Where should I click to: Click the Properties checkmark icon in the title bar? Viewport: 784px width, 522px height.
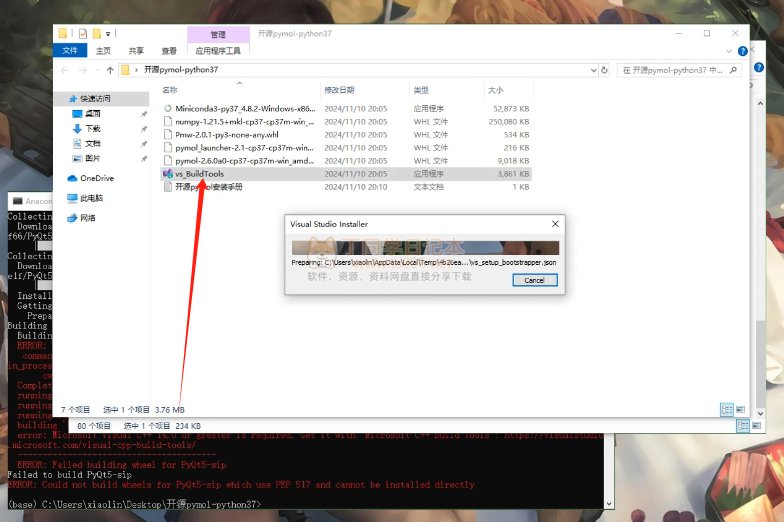coord(83,34)
